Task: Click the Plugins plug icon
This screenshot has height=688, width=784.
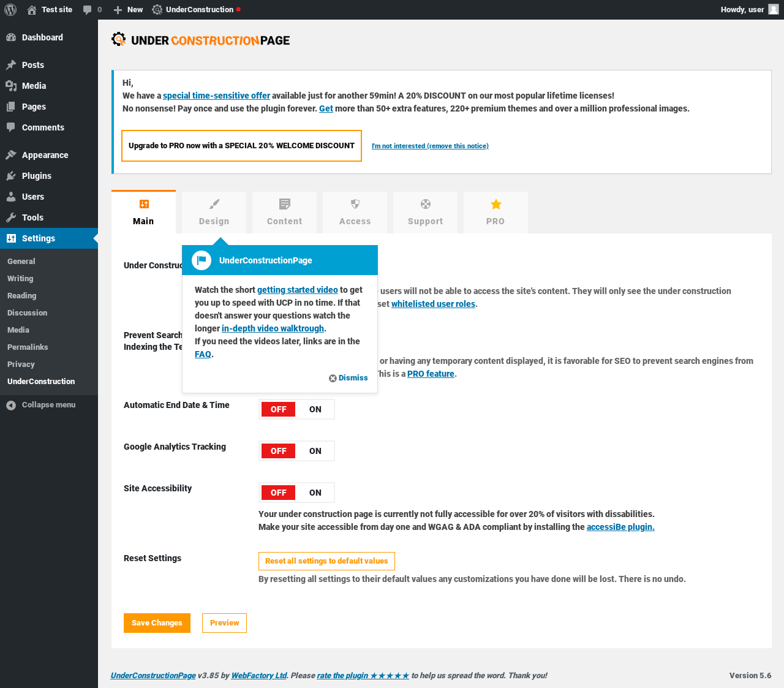Action: click(x=11, y=176)
